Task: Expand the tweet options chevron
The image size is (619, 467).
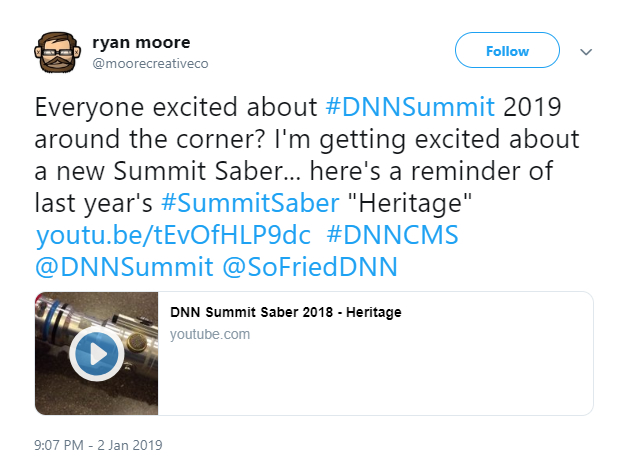Action: pyautogui.click(x=587, y=52)
